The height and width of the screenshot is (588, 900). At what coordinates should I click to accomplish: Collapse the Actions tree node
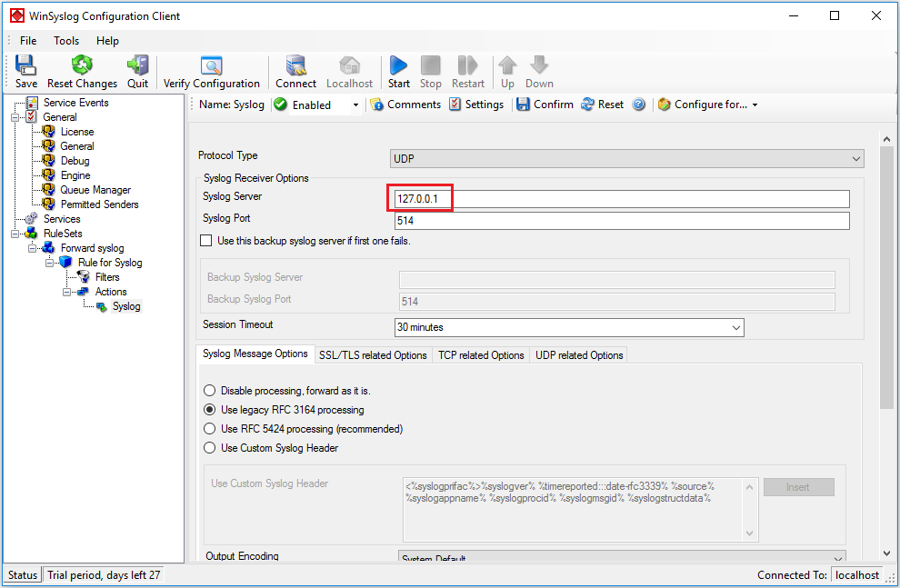pos(66,292)
